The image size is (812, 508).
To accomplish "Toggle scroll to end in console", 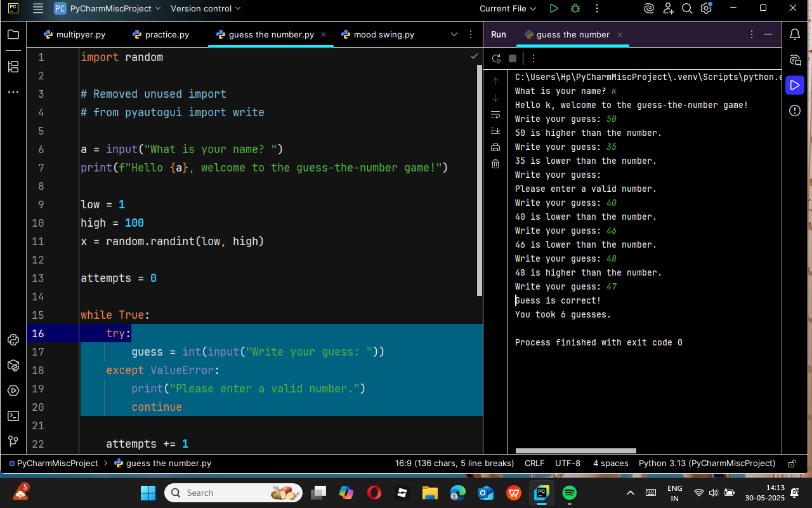I will pyautogui.click(x=495, y=131).
